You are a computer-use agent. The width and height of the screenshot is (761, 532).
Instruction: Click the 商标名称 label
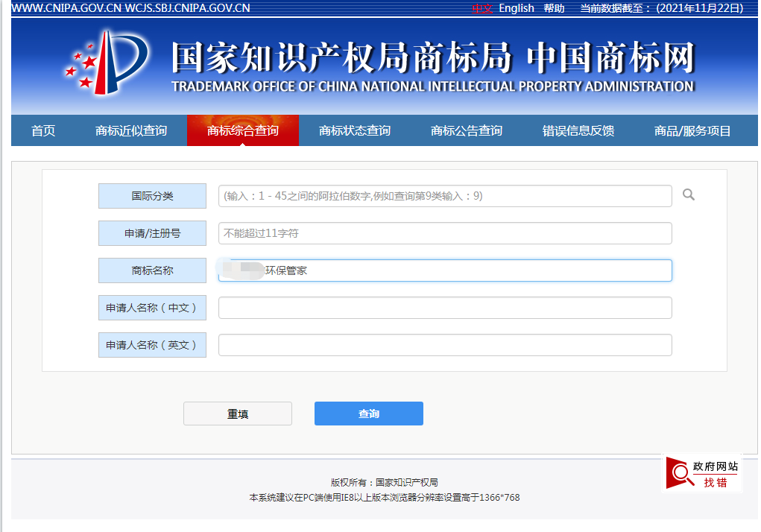pyautogui.click(x=152, y=270)
